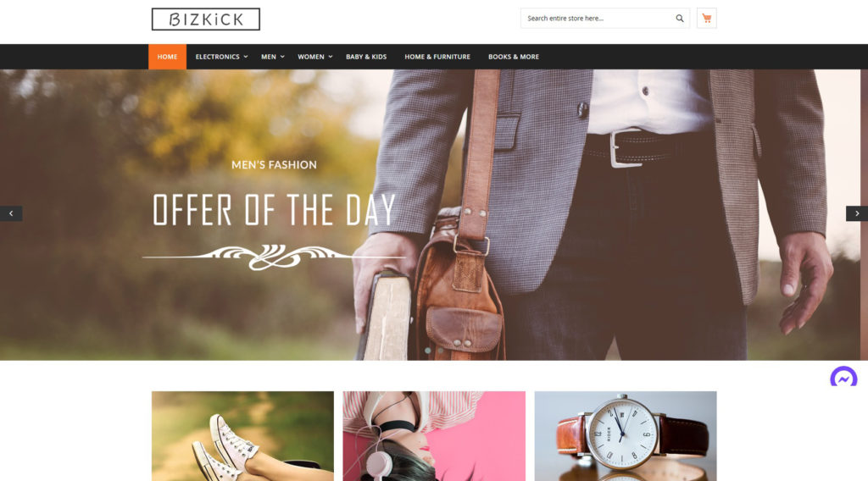The height and width of the screenshot is (481, 868).
Task: Focus the store search field
Action: pyautogui.click(x=597, y=19)
